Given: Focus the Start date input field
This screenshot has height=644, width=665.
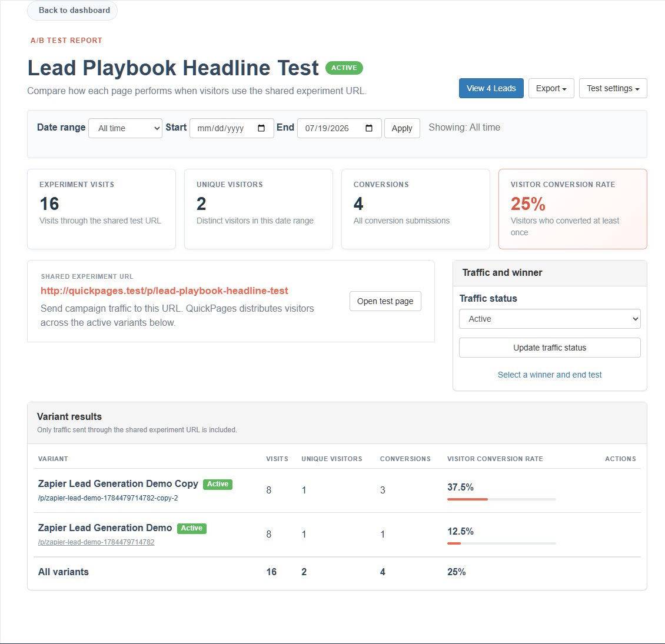Looking at the screenshot, I should pos(231,128).
